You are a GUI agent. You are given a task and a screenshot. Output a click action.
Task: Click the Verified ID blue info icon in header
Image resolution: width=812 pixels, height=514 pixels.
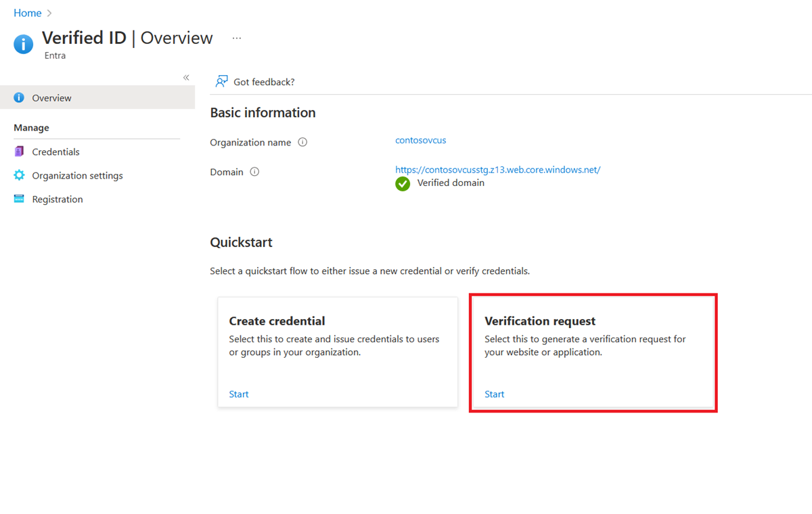pyautogui.click(x=24, y=45)
